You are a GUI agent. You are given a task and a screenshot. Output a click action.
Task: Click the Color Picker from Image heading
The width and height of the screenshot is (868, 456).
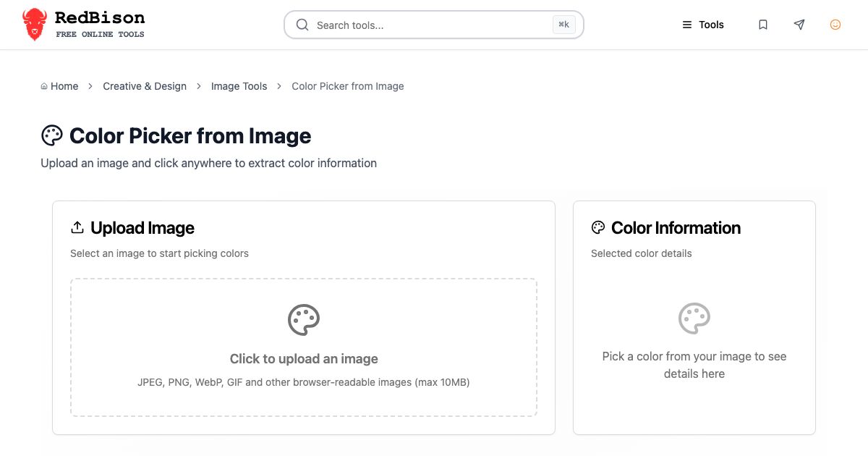point(190,136)
